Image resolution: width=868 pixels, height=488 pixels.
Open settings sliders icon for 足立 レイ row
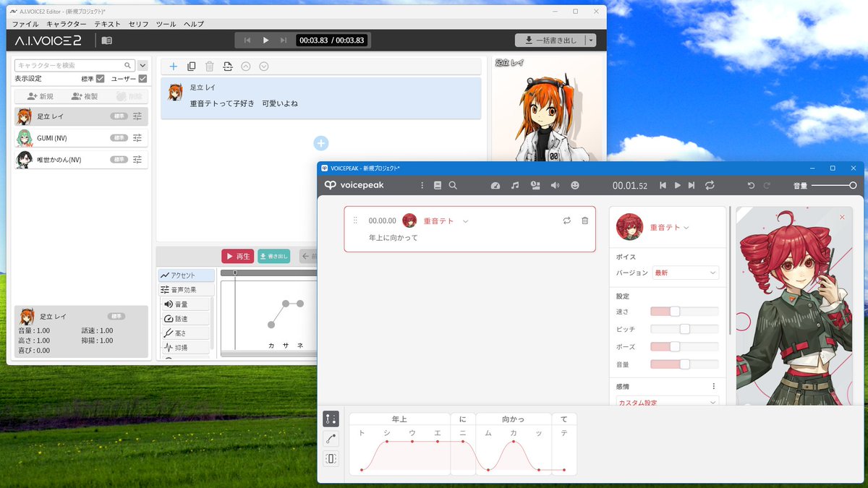tap(137, 116)
